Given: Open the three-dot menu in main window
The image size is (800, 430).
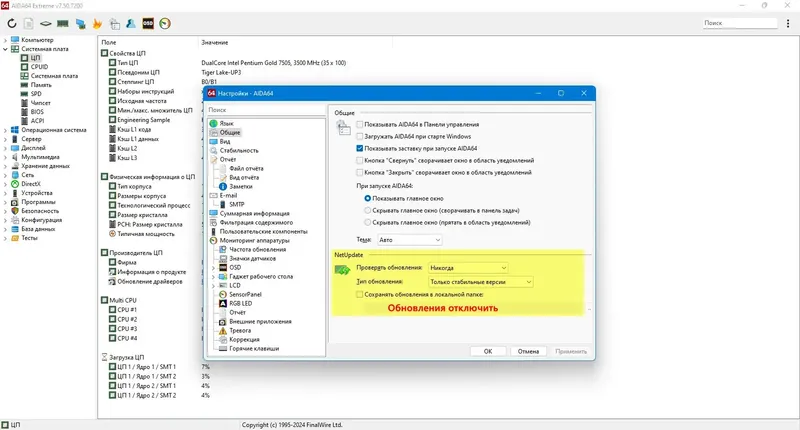Looking at the screenshot, I should pyautogui.click(x=788, y=23).
